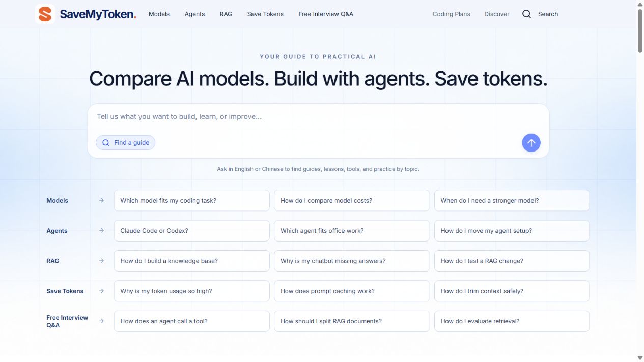This screenshot has width=644, height=362.
Task: Open 'How do I trim context safely?'
Action: [x=512, y=291]
